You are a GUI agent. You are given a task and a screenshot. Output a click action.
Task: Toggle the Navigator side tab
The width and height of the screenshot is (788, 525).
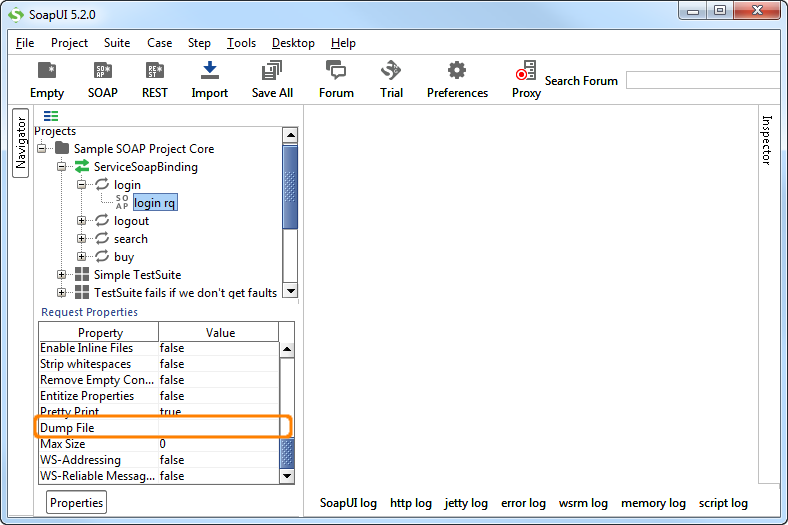tap(21, 143)
